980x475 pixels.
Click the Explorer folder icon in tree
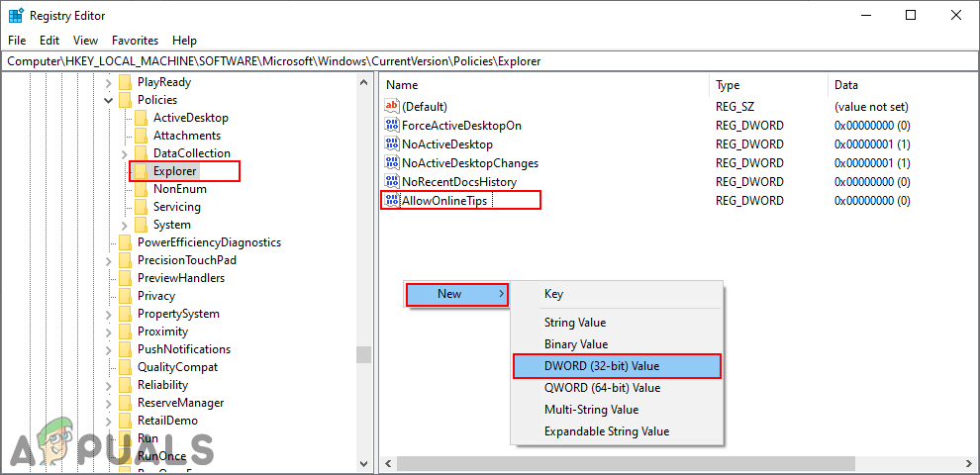(141, 171)
